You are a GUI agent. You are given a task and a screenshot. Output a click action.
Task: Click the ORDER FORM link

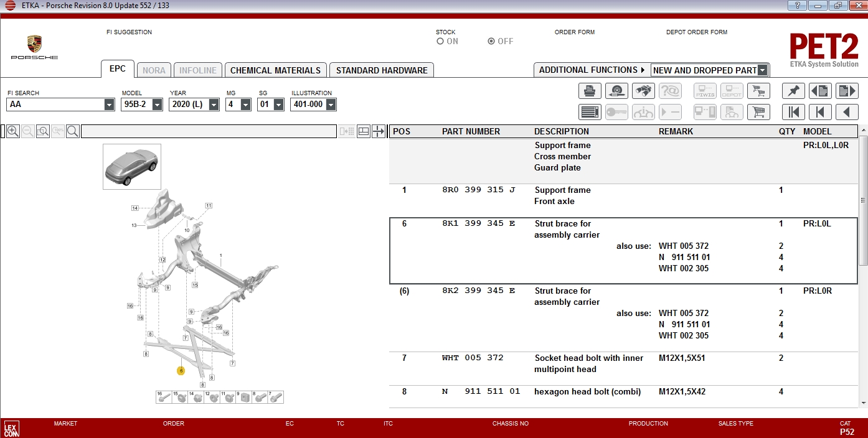pos(575,32)
